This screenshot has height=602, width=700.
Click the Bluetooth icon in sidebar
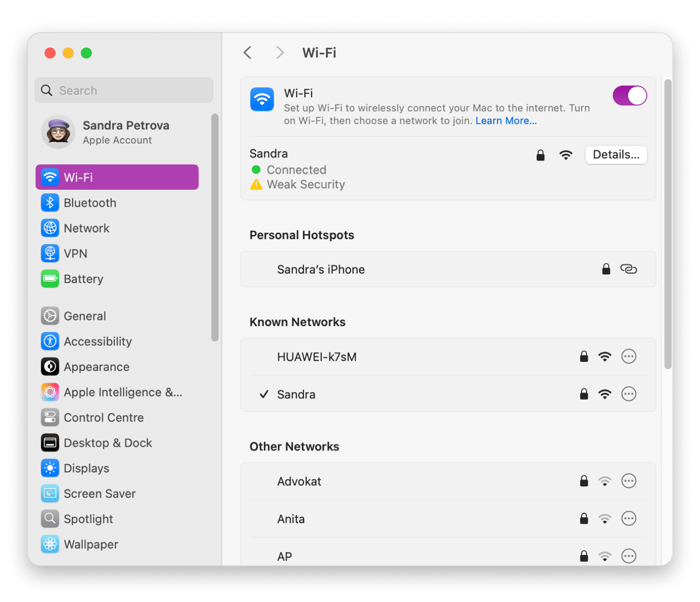click(50, 203)
